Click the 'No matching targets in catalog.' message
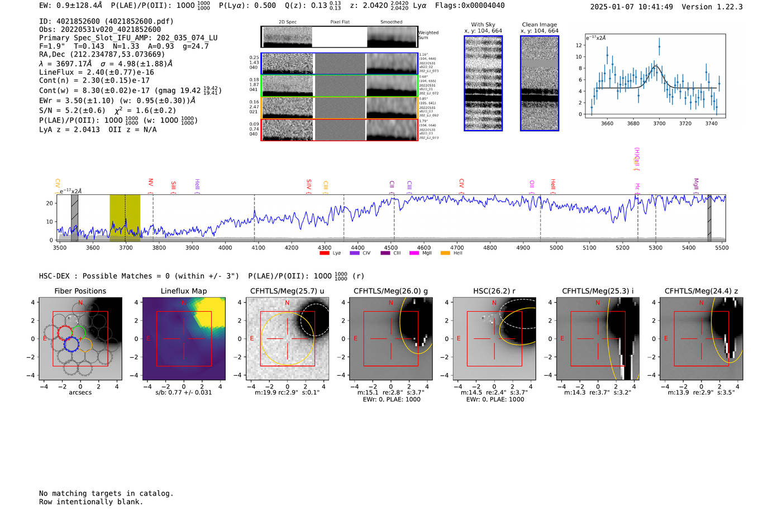Image resolution: width=782 pixels, height=532 pixels. [x=106, y=493]
